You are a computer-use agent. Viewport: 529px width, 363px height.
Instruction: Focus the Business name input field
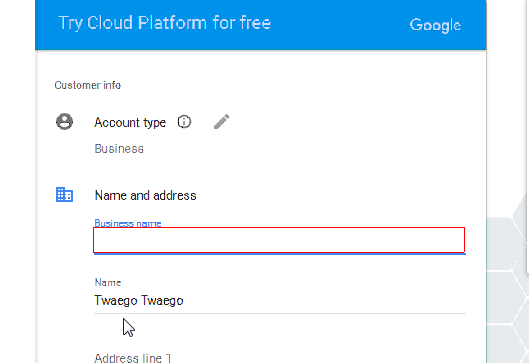[x=279, y=240]
